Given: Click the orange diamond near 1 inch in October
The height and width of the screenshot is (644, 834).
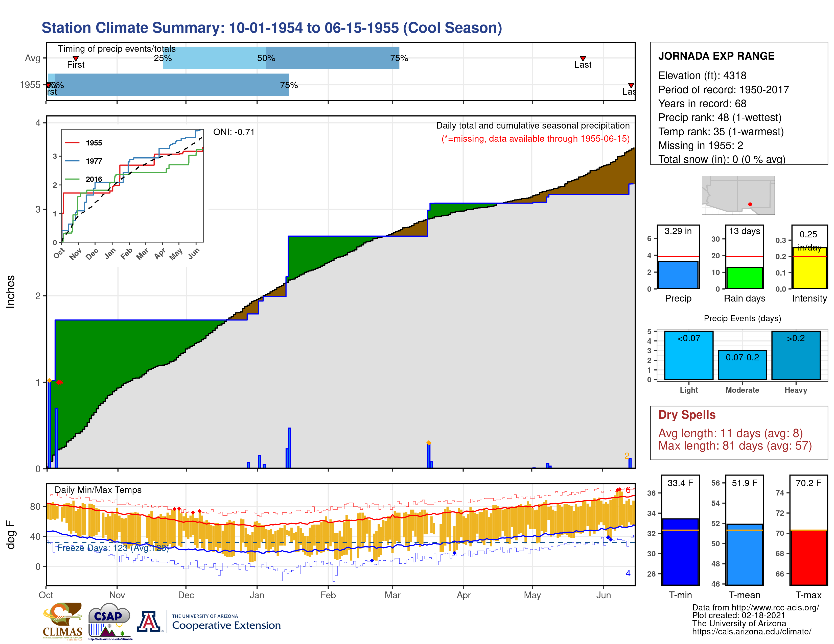Looking at the screenshot, I should click(x=49, y=380).
